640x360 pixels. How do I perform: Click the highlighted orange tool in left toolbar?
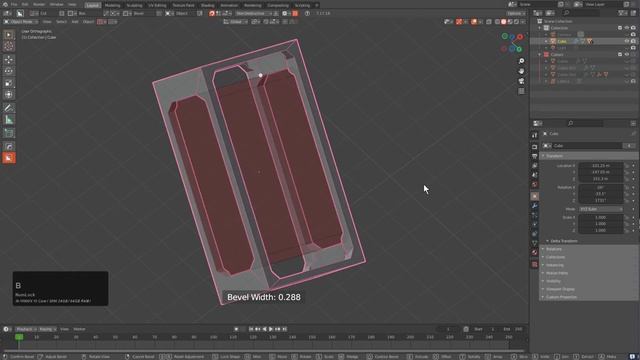[x=9, y=158]
